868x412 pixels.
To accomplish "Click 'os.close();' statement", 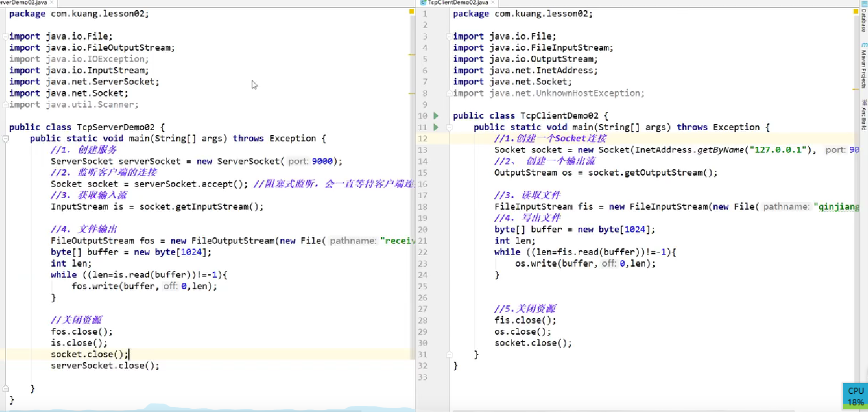I will click(523, 332).
